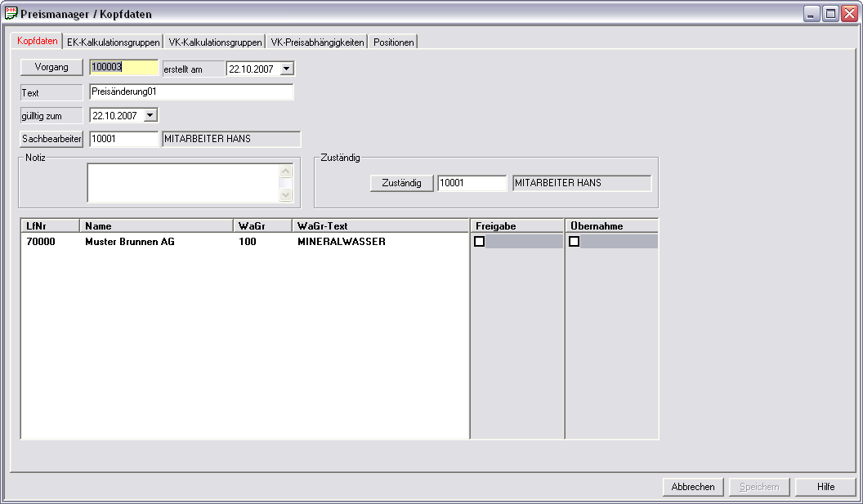Viewport: 863px width, 504px height.
Task: Open the VK-Kalkulationsgruppen tab
Action: click(x=215, y=42)
